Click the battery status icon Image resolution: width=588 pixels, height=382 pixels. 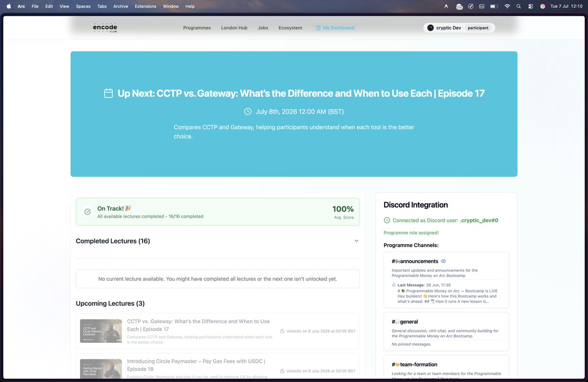(494, 6)
